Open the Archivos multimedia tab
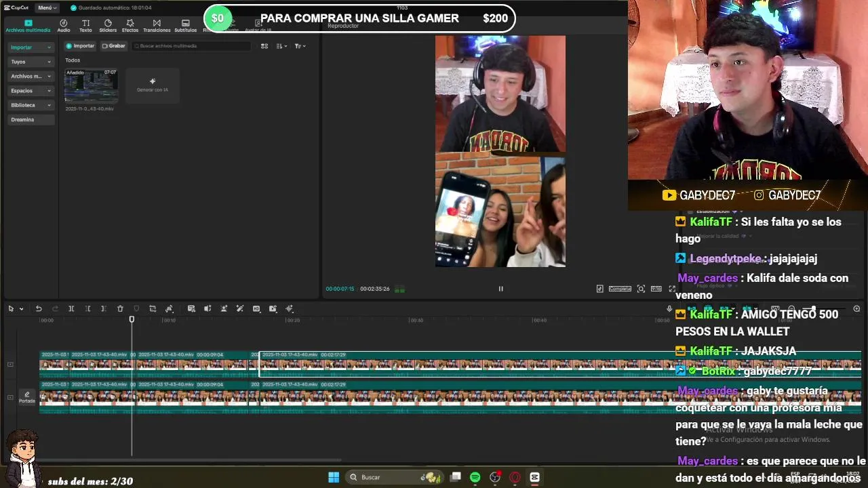The width and height of the screenshot is (868, 488). pyautogui.click(x=28, y=26)
